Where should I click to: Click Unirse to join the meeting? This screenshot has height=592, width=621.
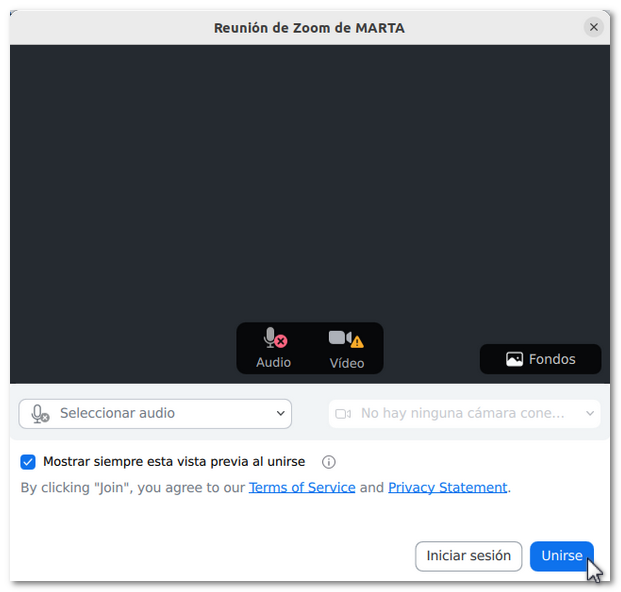562,556
